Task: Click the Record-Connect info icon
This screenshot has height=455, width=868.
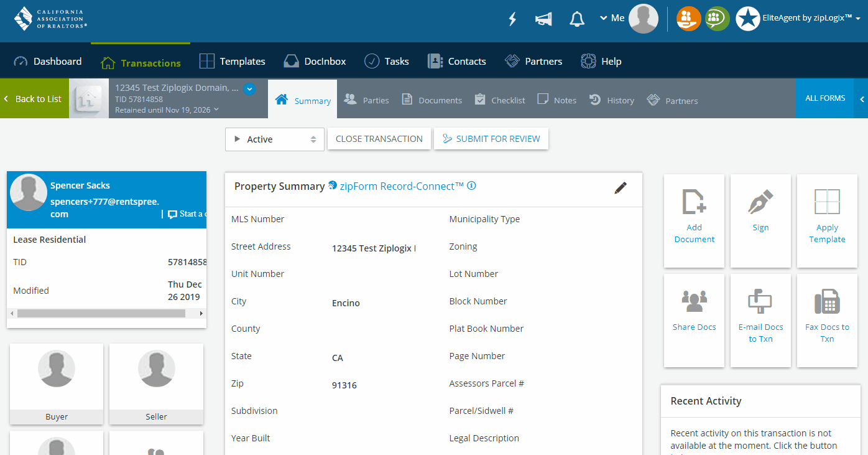Action: tap(471, 185)
